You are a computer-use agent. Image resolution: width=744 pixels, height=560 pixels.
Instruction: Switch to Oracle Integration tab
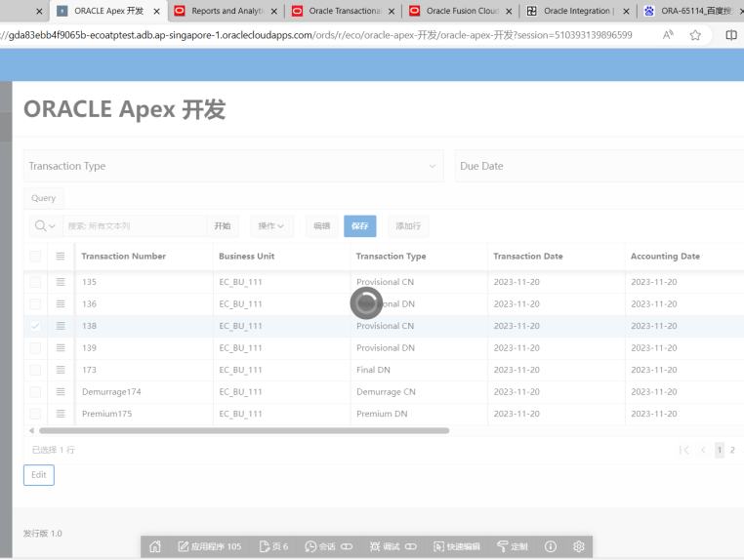[x=578, y=11]
